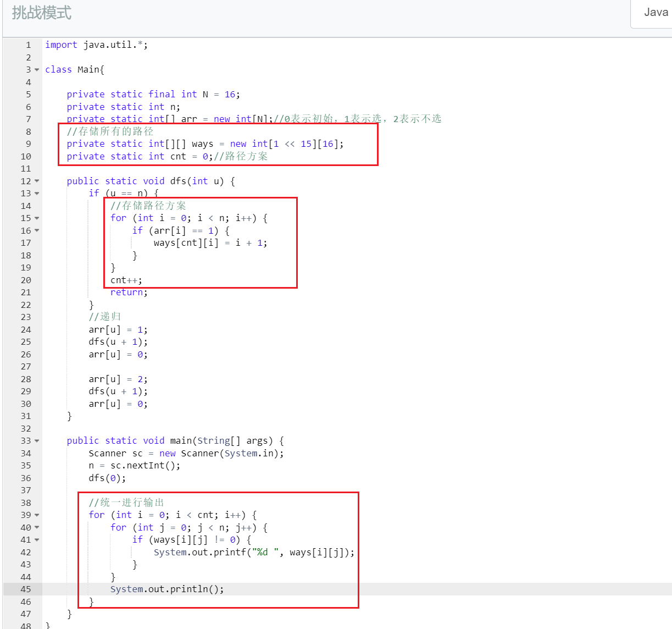The image size is (672, 629).
Task: Click 'public static void dfs(int u)' line
Action: (x=151, y=181)
